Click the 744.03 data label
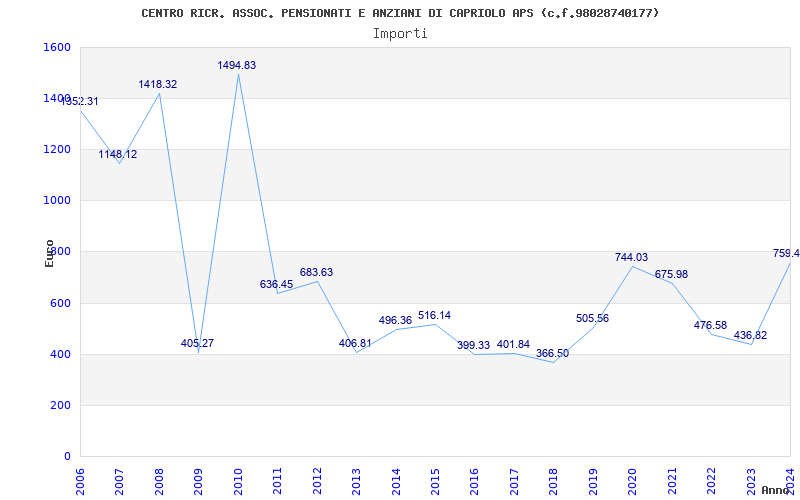This screenshot has height=500, width=800. tap(631, 257)
